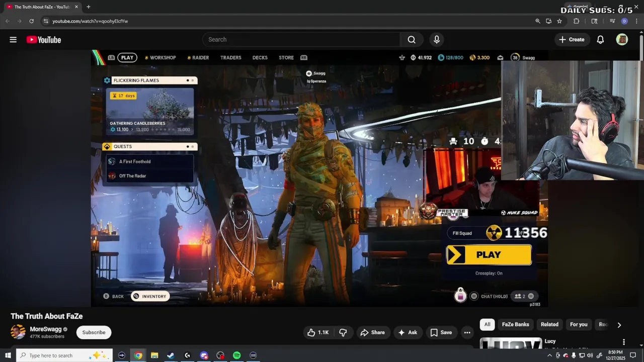The height and width of the screenshot is (362, 644).
Task: Open the Chrome three-dot menu
Action: (x=637, y=21)
